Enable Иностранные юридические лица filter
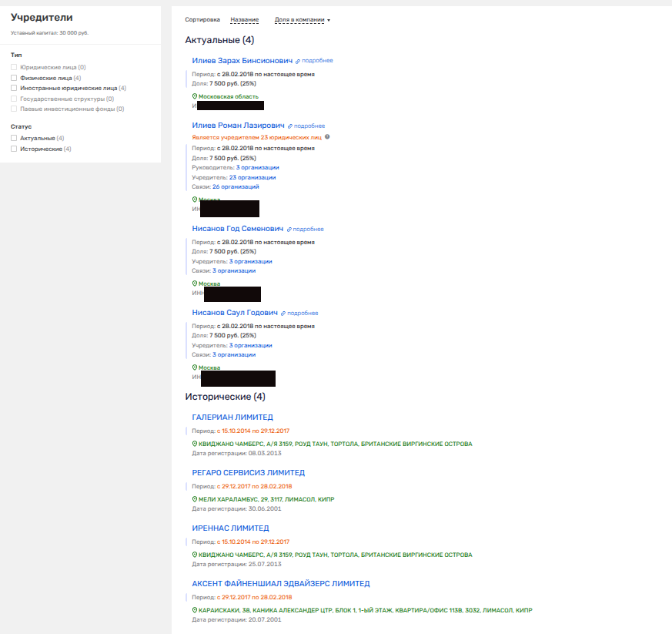672x634 pixels. coord(14,88)
